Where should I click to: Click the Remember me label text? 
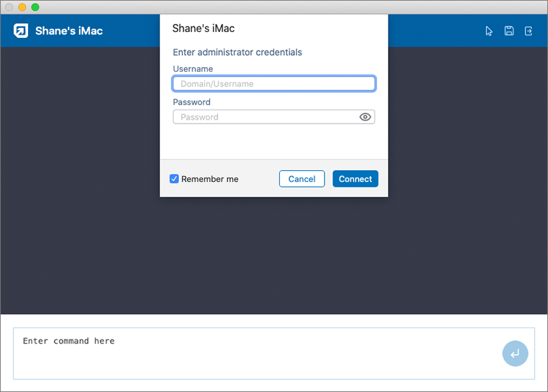tap(209, 179)
